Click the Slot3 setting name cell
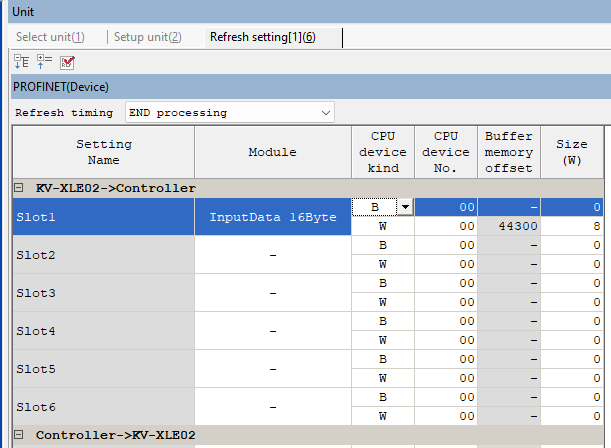 tap(104, 293)
